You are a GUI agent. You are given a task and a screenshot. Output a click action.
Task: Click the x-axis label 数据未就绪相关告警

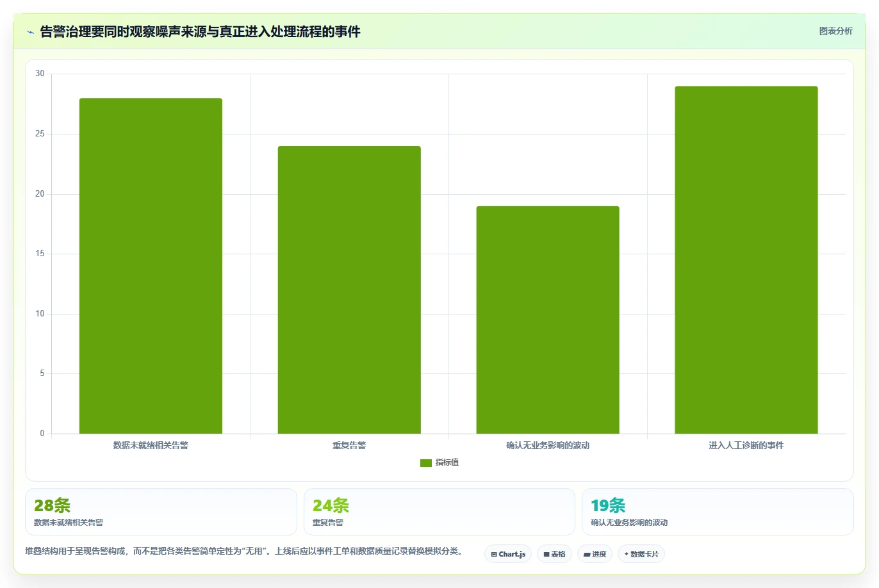click(151, 445)
